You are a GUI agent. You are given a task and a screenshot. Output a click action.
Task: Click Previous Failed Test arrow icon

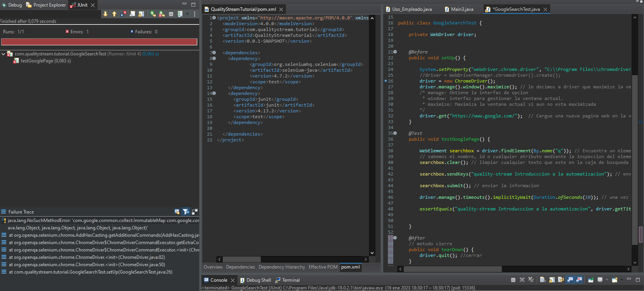point(114,14)
